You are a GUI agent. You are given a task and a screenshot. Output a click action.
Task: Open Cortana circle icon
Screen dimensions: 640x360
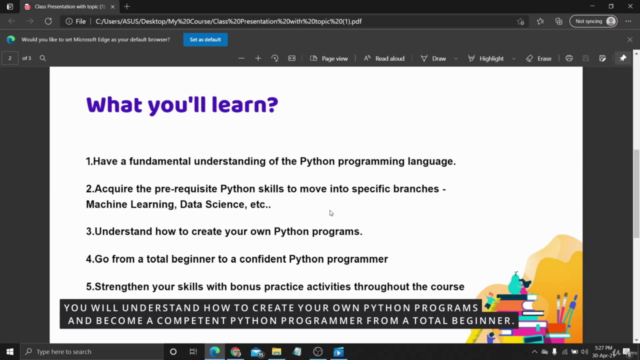[x=173, y=351]
